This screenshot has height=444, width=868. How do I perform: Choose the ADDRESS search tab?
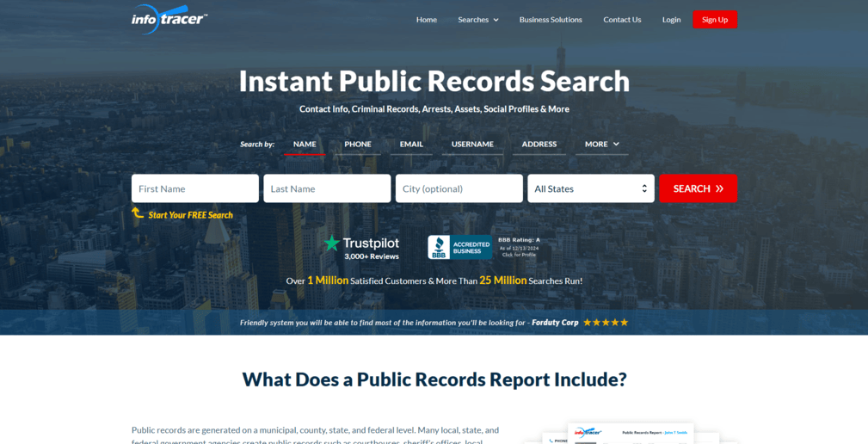(539, 145)
